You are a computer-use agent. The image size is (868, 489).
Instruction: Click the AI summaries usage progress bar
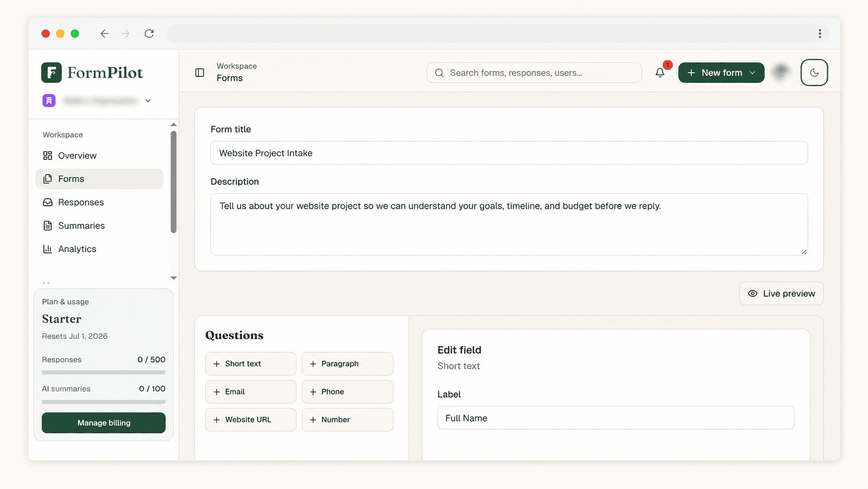point(103,402)
